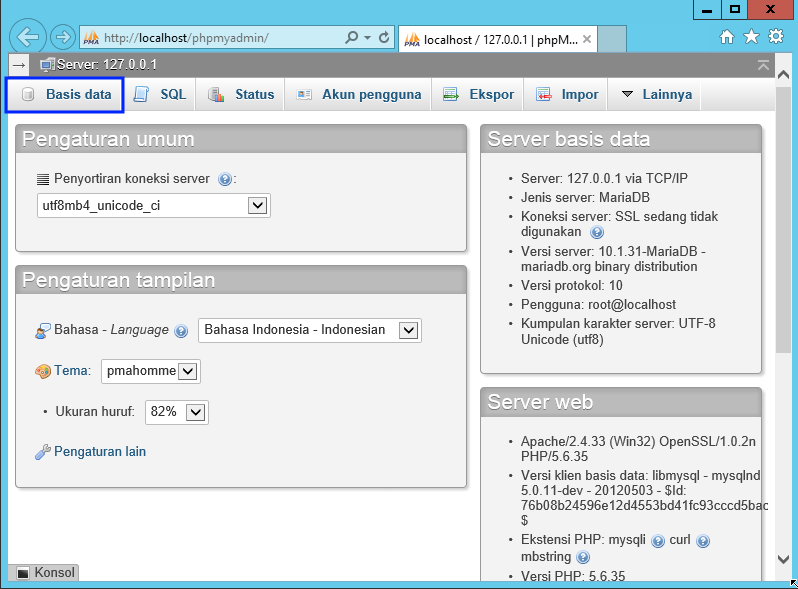Click the server icon beside Server: 127.0.0.1
The width and height of the screenshot is (798, 589).
pyautogui.click(x=48, y=65)
